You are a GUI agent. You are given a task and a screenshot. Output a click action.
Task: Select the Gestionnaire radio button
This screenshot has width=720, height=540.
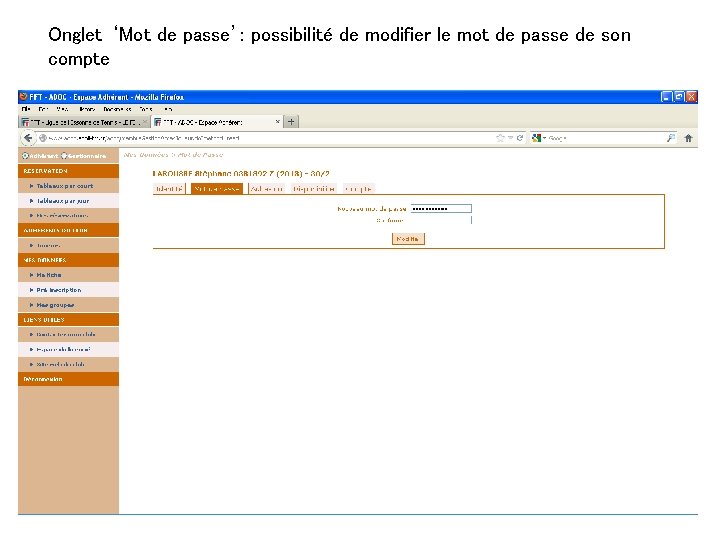point(64,156)
